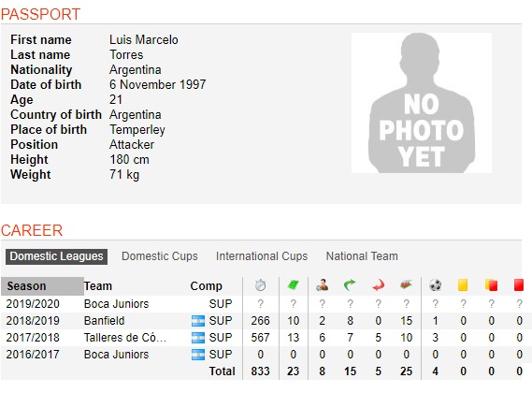Open the Talleres de Có... team link
Image resolution: width=532 pixels, height=393 pixels.
[x=125, y=338]
